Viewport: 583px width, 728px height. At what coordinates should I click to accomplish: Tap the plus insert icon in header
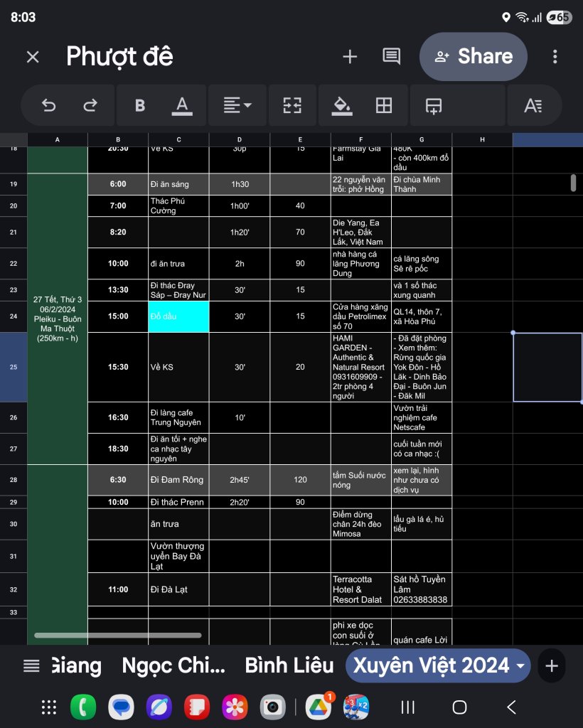tap(350, 57)
